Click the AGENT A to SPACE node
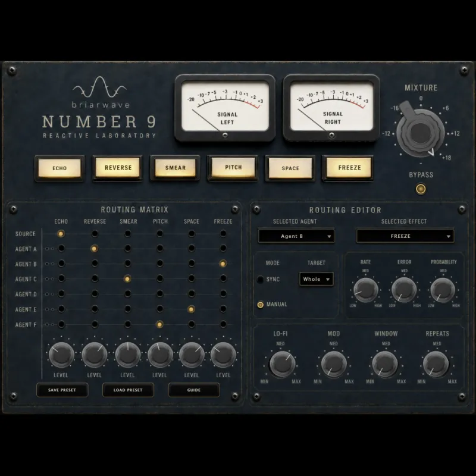Image resolution: width=476 pixels, height=476 pixels. point(192,249)
